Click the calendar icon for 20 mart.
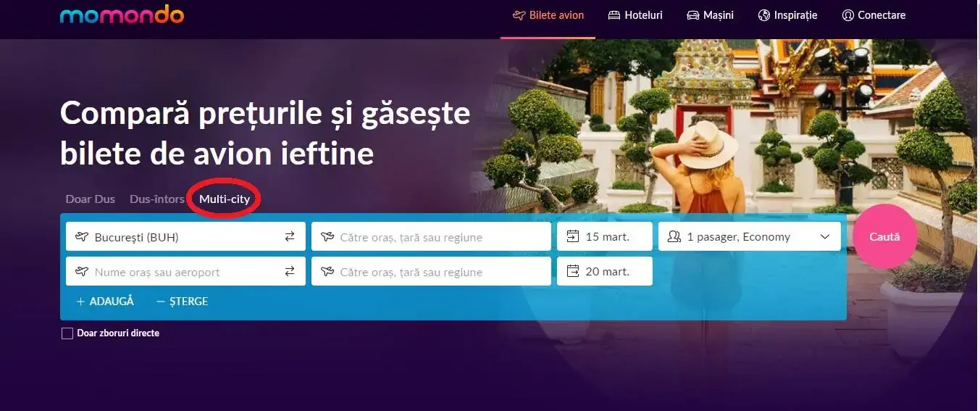The width and height of the screenshot is (980, 411). [x=573, y=272]
